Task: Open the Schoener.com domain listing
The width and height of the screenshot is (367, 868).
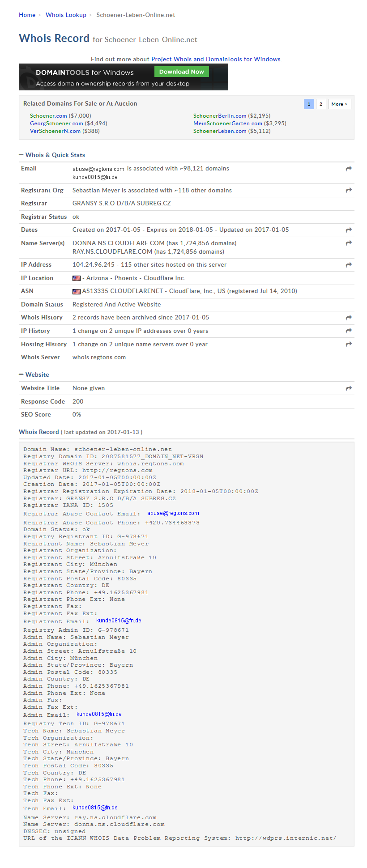Action: pos(48,116)
